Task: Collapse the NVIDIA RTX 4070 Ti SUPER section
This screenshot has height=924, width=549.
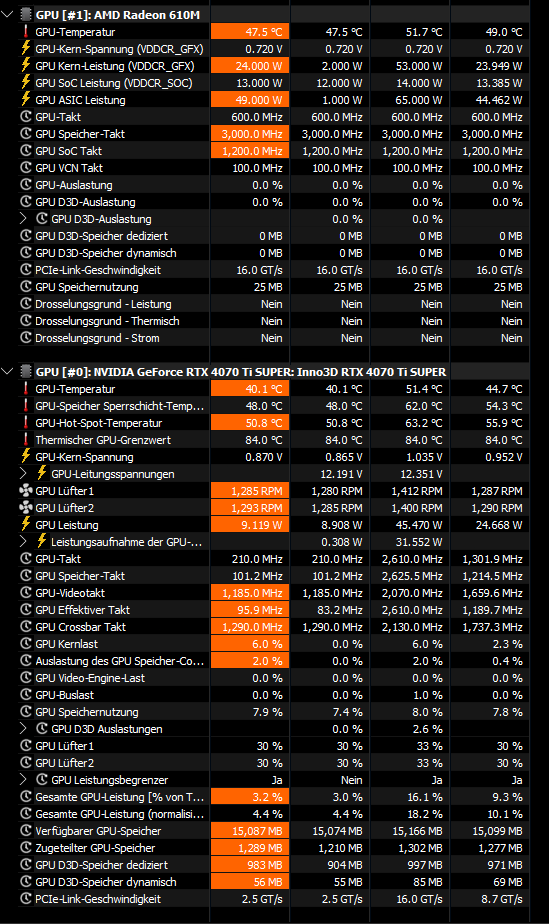Action: (x=7, y=372)
